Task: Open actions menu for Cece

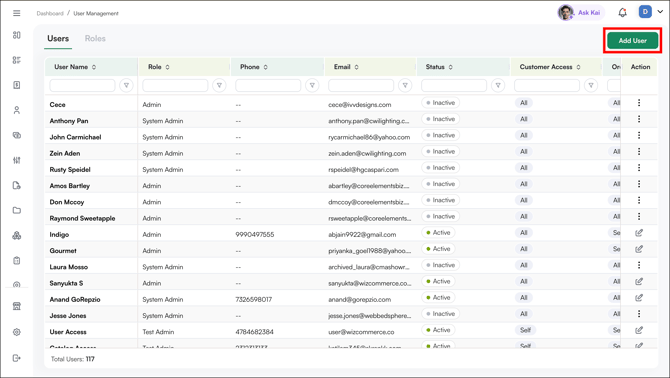Action: [x=639, y=103]
